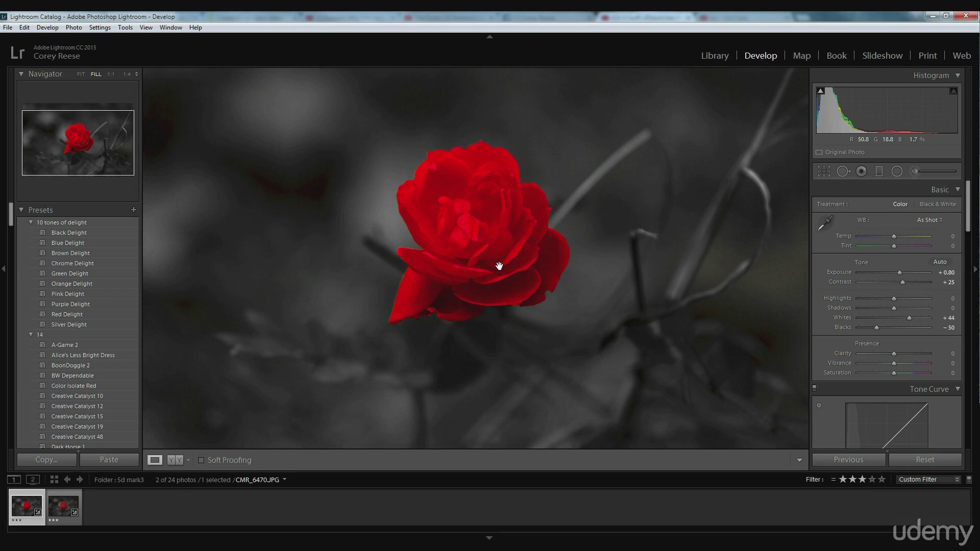Image resolution: width=980 pixels, height=551 pixels.
Task: Go to Grid view from filmstrip bar
Action: 54,480
